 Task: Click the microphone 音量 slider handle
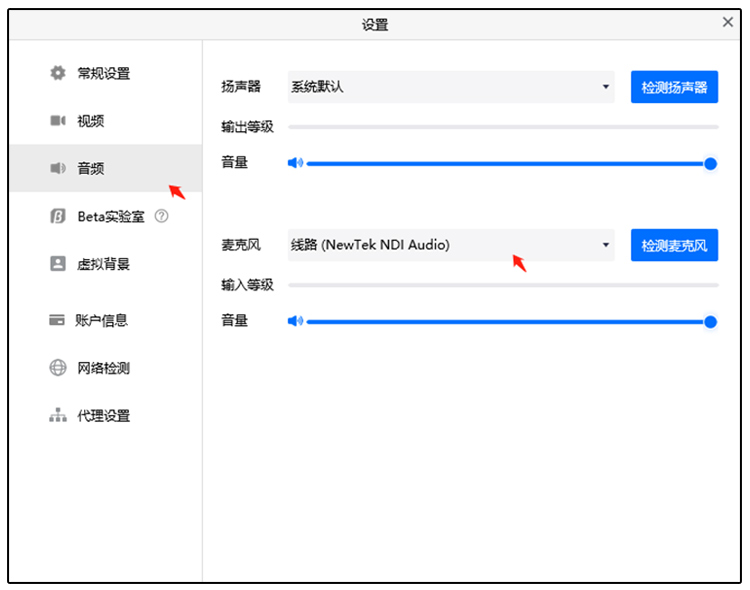tap(710, 321)
